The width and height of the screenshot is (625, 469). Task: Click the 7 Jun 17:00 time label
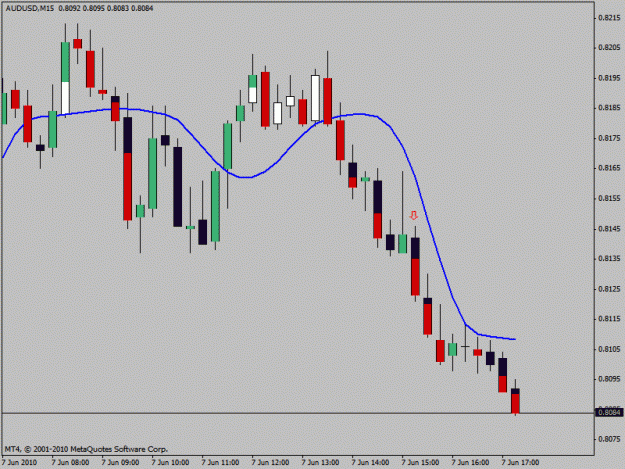click(521, 462)
